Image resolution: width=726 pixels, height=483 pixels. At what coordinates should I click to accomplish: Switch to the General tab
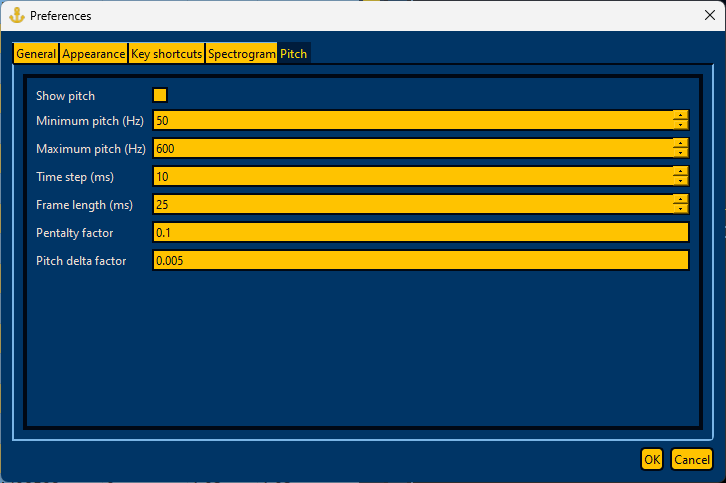pos(36,54)
